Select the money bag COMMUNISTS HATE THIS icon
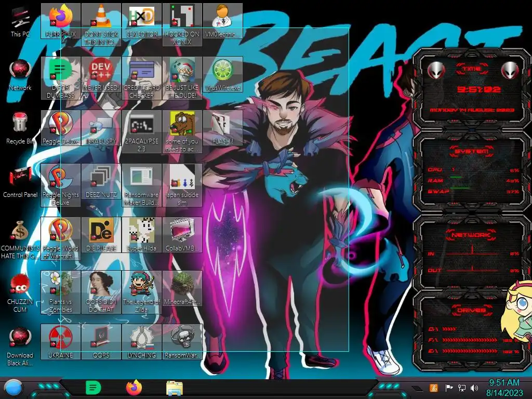 tap(20, 240)
